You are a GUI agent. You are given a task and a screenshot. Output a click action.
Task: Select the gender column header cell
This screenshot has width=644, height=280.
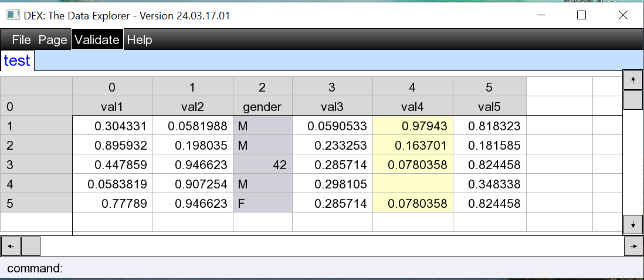click(262, 106)
